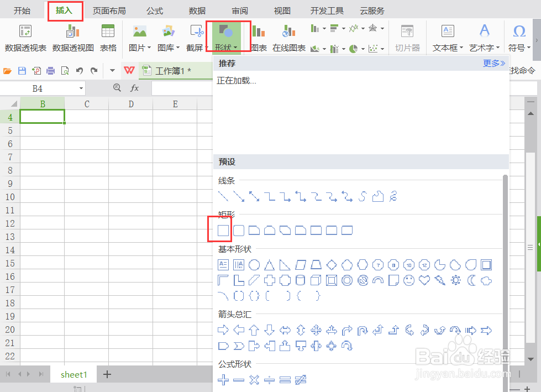Screen dimensions: 541x392
Task: Click the fx insert function button
Action: pos(135,88)
